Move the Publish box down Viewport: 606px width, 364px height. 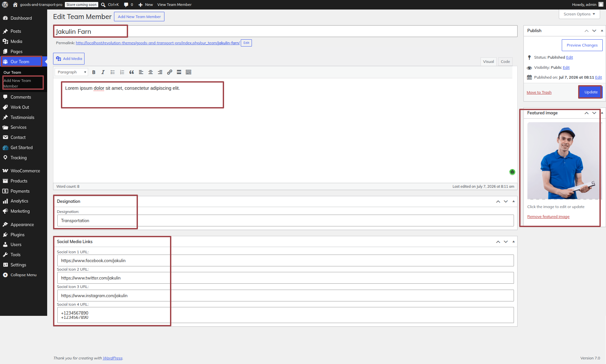[x=594, y=30]
